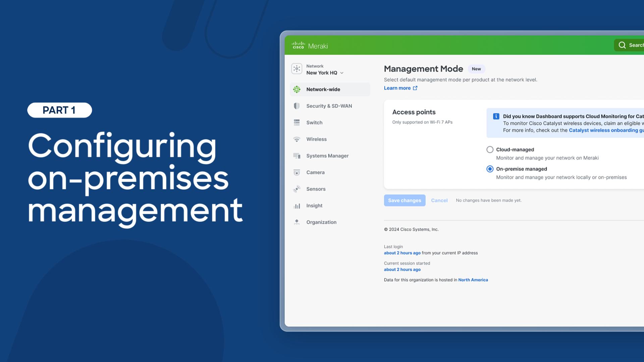Click the Systems Manager devices icon
Screen dimensions: 644x362
click(297, 156)
